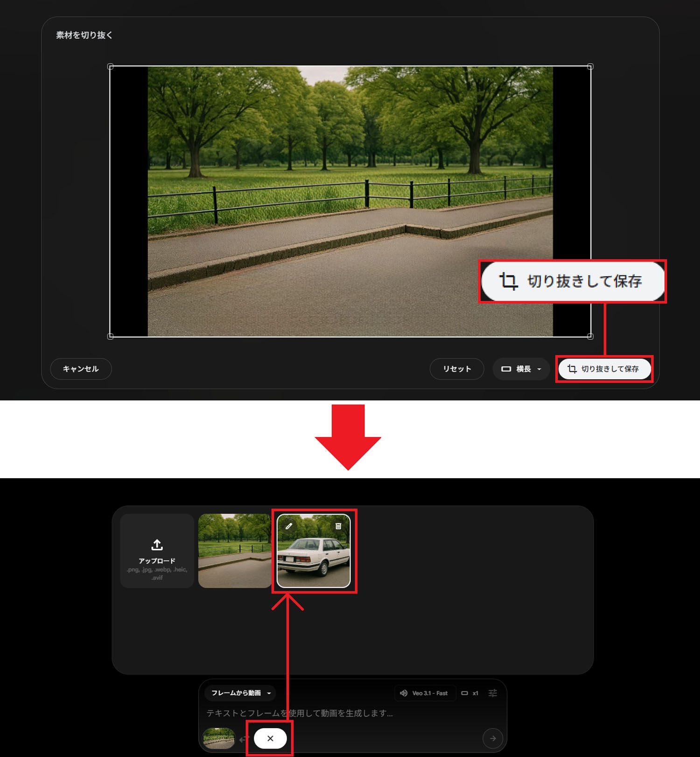Open the sliders settings icon
Screen dimensions: 700x757
493,693
